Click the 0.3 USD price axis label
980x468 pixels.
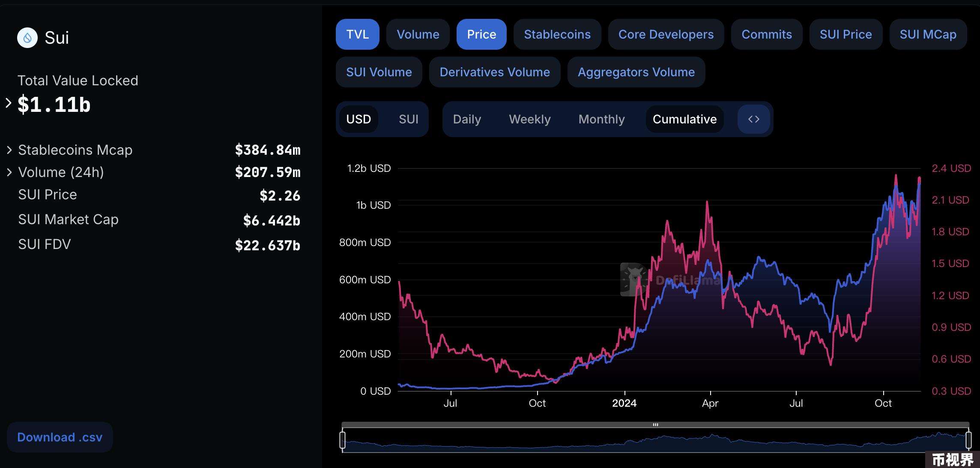click(951, 391)
